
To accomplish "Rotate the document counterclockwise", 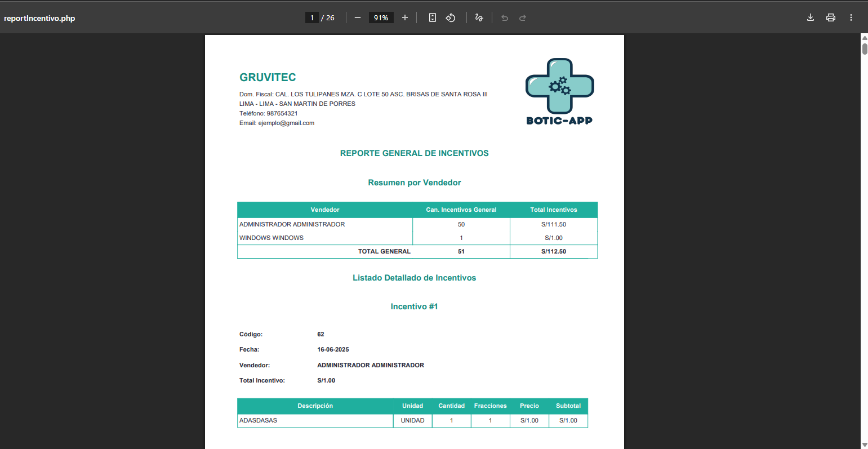I will pyautogui.click(x=450, y=17).
